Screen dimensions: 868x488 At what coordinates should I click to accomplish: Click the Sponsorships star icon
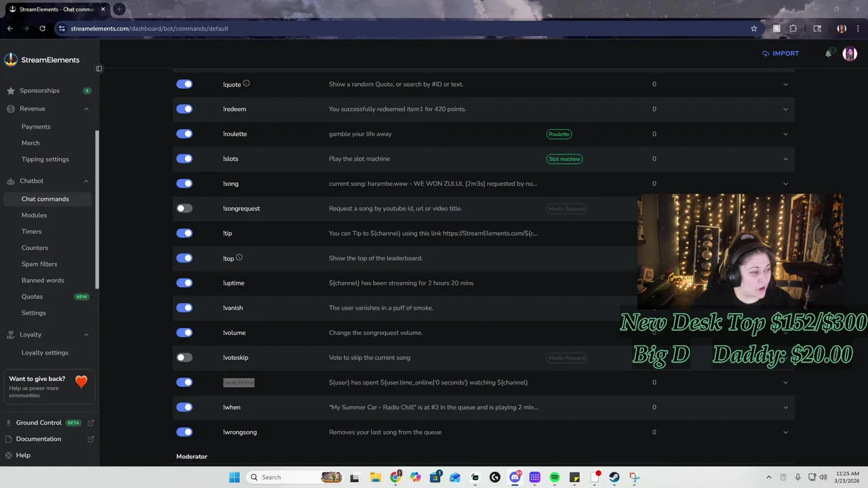tap(11, 91)
